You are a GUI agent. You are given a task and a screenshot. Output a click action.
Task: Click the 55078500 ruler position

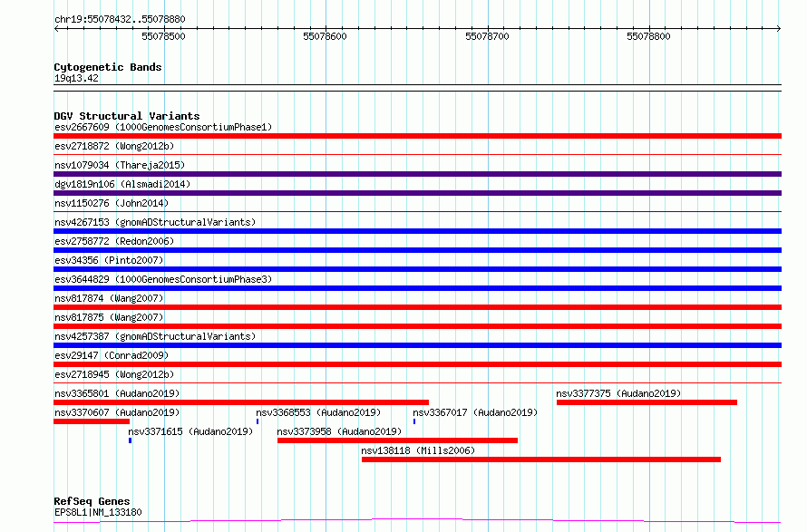click(163, 36)
